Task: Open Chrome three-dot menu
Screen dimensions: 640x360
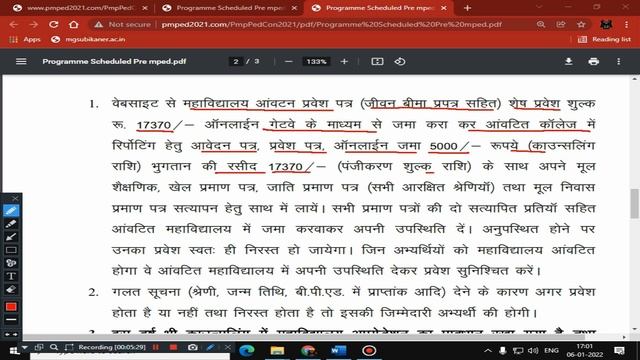Action: 627,24
